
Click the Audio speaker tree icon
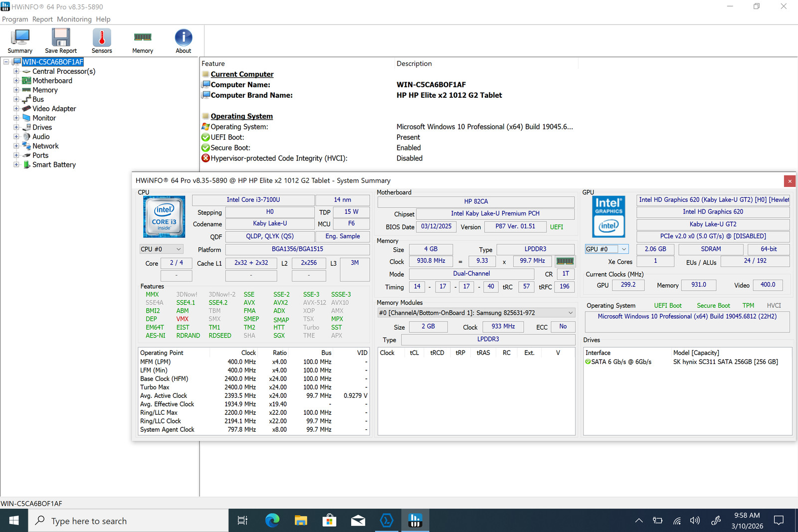(26, 137)
